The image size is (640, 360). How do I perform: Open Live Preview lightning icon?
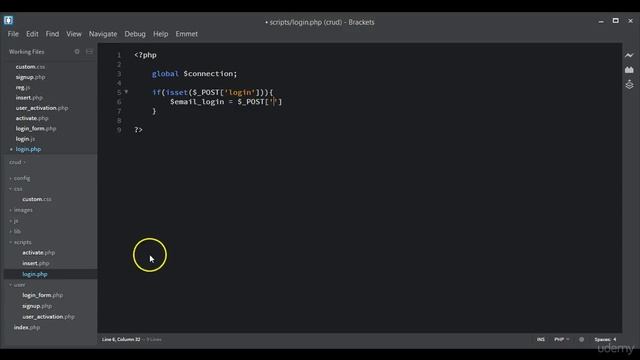629,56
